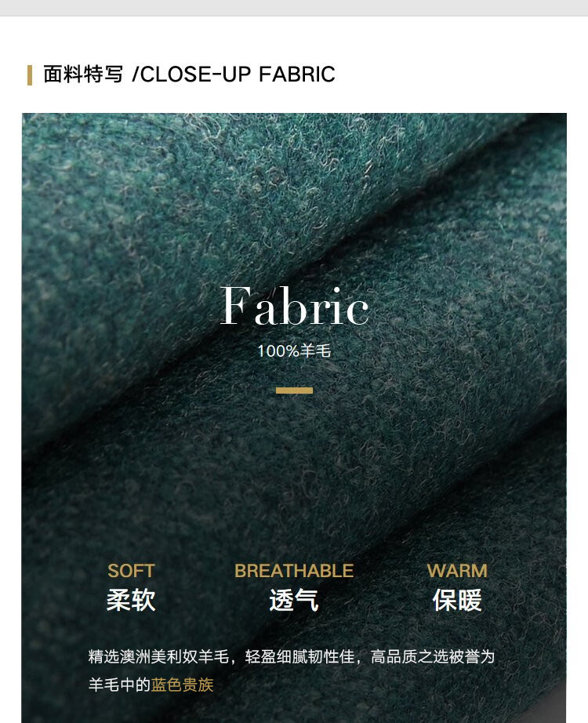Click the 保暖 feature text
The image size is (588, 723).
pyautogui.click(x=457, y=601)
